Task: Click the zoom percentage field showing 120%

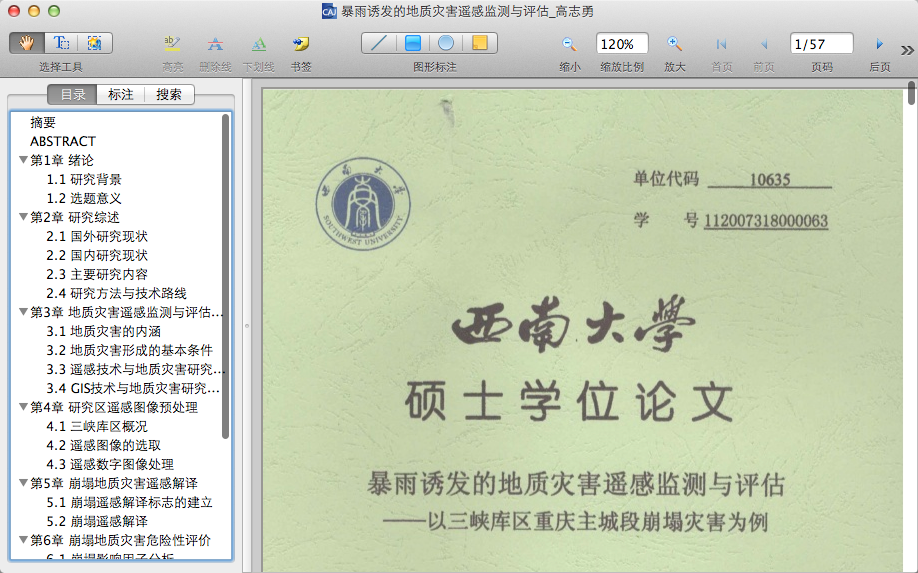Action: click(x=622, y=44)
